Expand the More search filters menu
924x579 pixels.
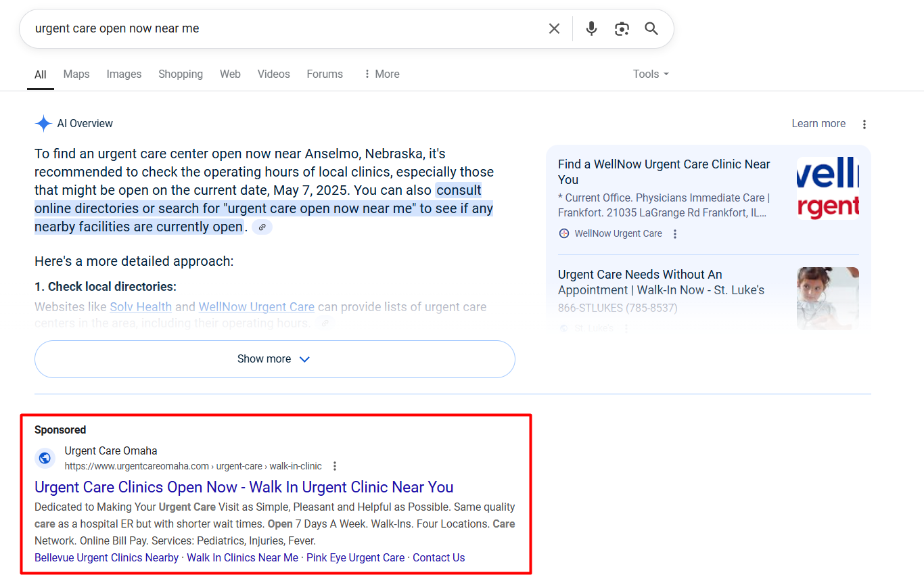[x=382, y=74]
